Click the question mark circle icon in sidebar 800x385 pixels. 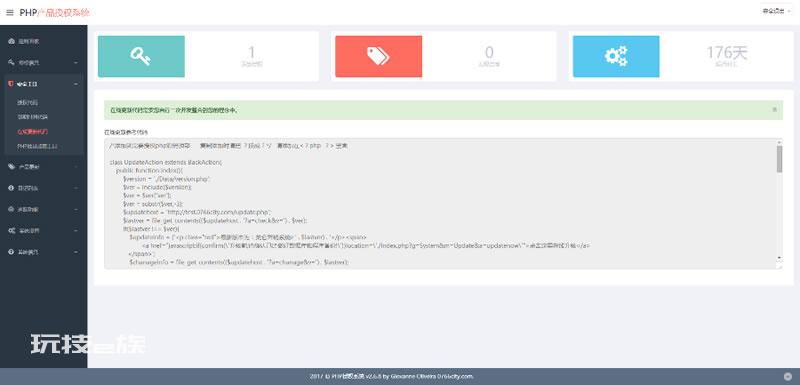coord(11,252)
